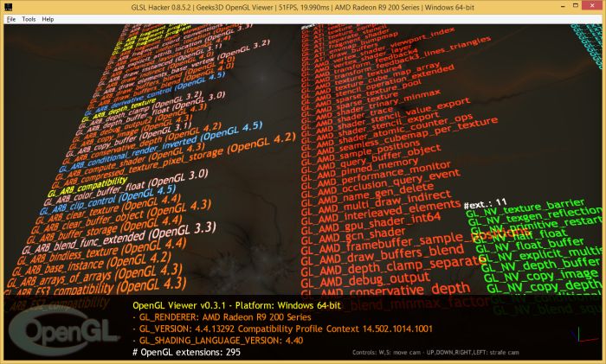Click GL_NV_copy_image entry
The image size is (606, 364).
[x=541, y=277]
